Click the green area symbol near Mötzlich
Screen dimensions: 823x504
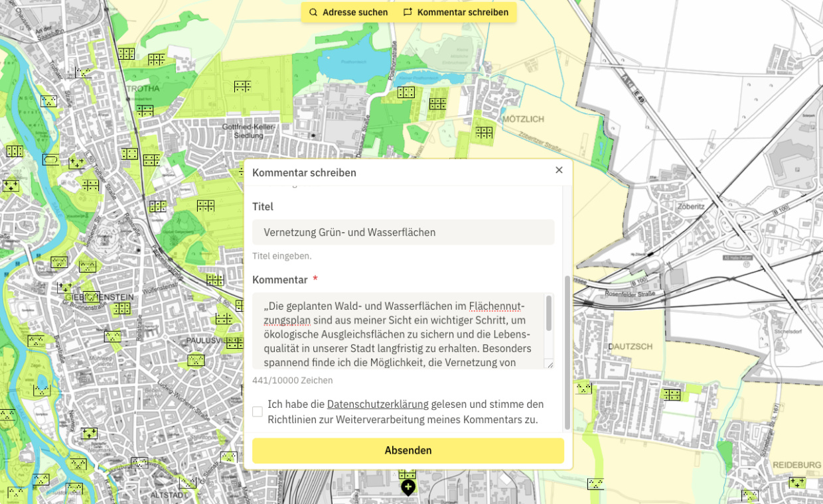[x=484, y=133]
